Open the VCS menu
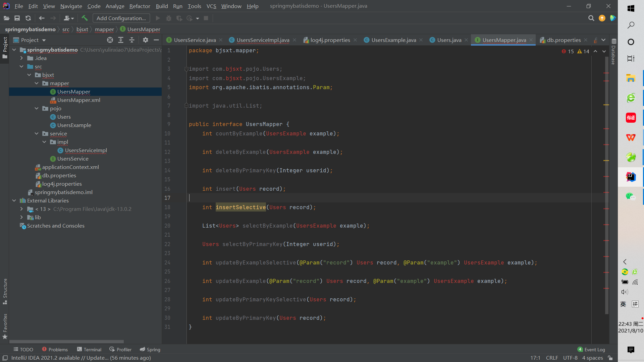The height and width of the screenshot is (362, 644). (211, 6)
